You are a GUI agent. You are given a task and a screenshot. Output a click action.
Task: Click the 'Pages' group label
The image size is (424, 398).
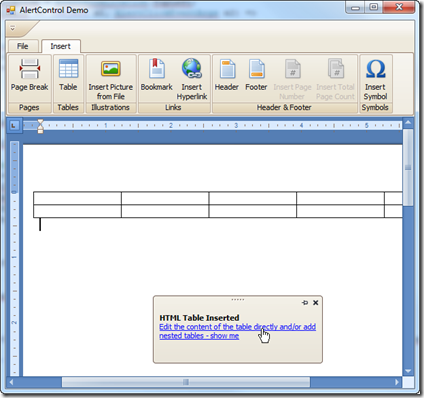tap(29, 107)
